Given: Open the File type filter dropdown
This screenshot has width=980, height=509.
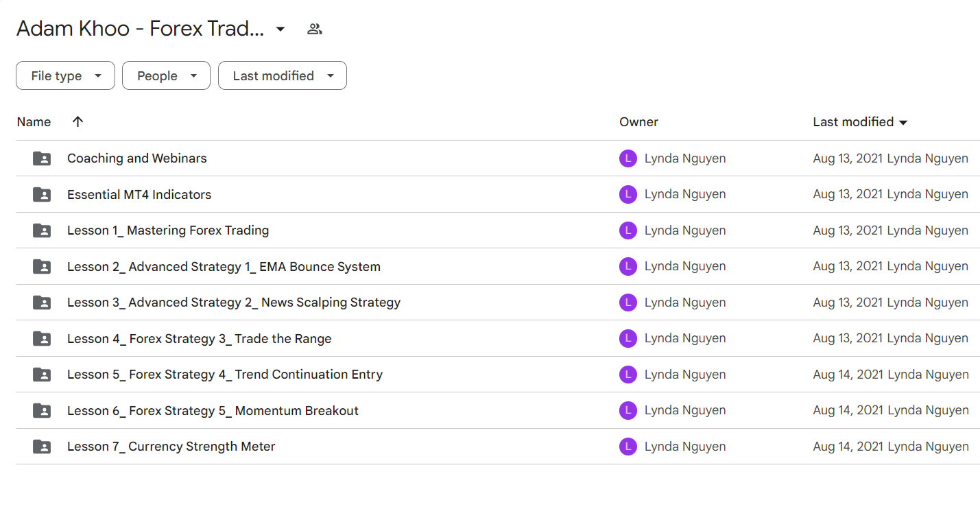Looking at the screenshot, I should pos(65,75).
